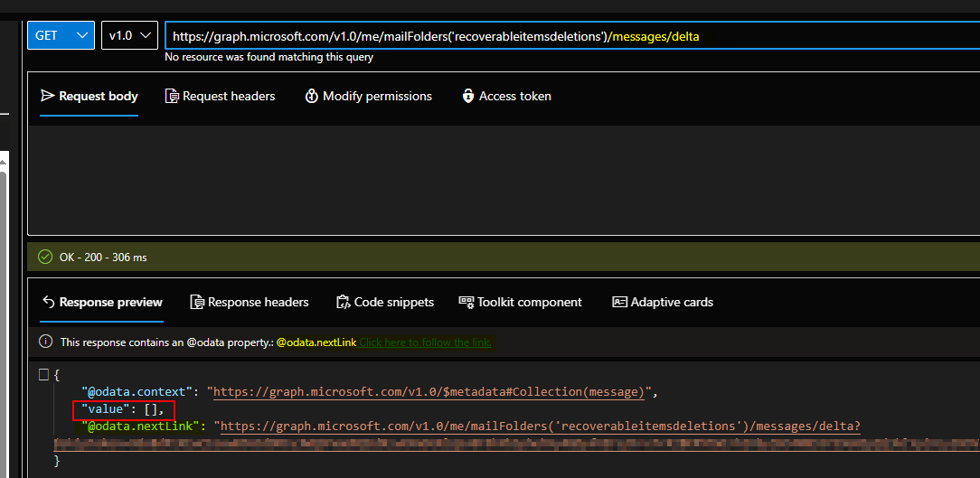Open the Modify permissions tab
The height and width of the screenshot is (478, 980).
click(369, 96)
